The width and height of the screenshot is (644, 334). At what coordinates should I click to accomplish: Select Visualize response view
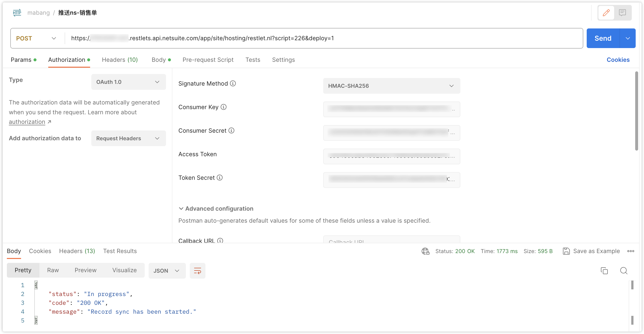[x=124, y=270]
